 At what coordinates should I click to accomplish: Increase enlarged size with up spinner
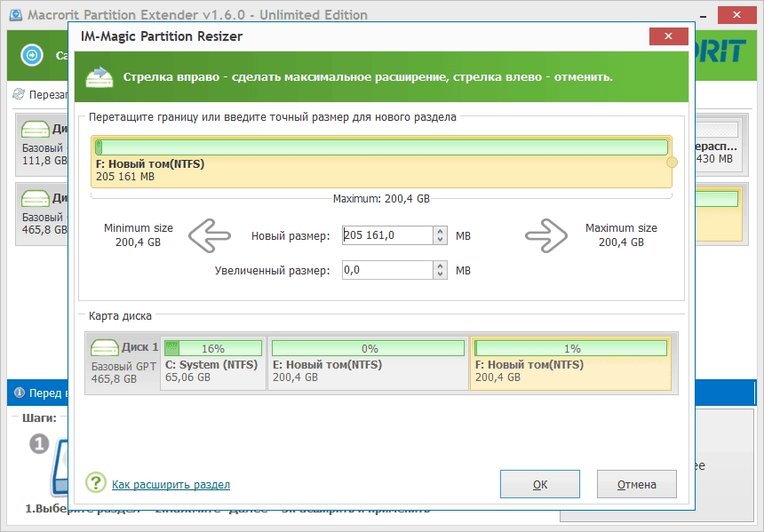click(440, 266)
